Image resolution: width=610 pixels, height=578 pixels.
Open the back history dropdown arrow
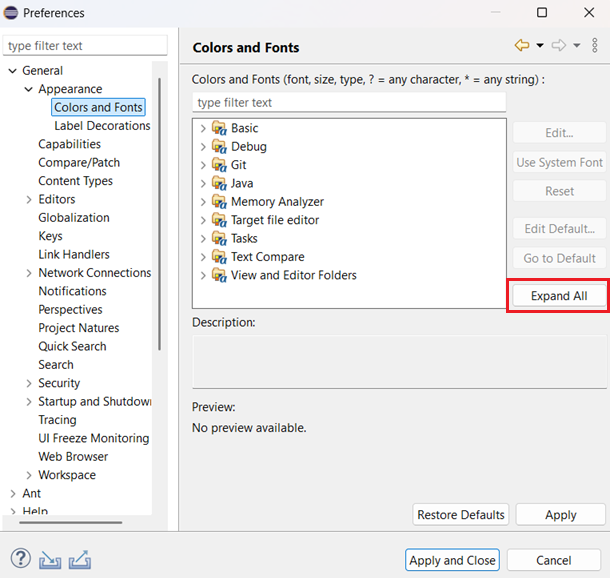point(540,46)
